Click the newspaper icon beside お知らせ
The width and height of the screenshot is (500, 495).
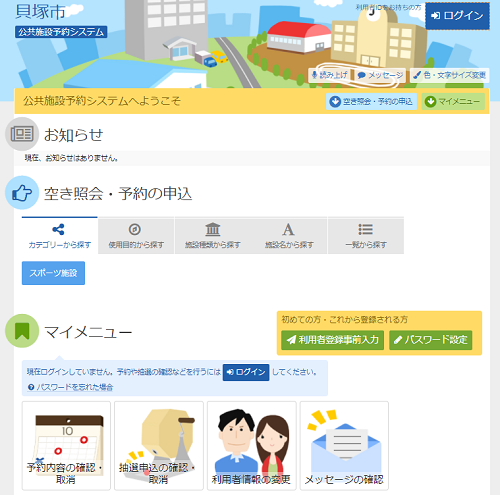coord(22,134)
